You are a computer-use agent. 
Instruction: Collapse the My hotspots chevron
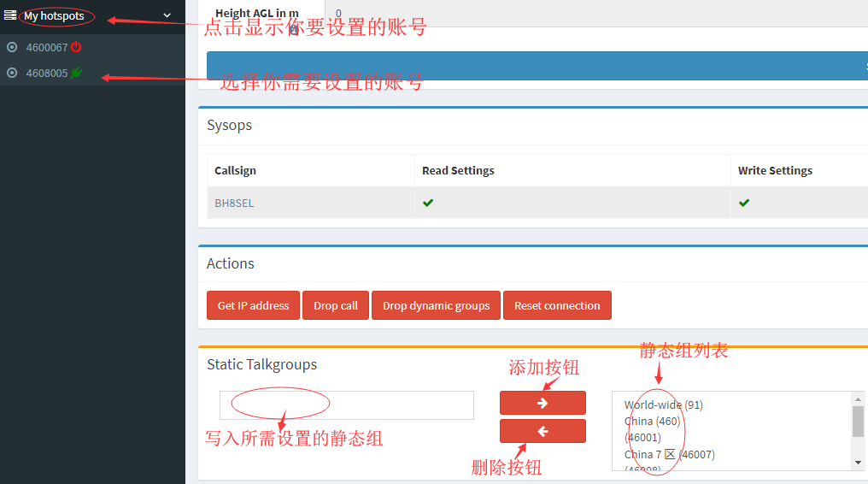tap(167, 15)
